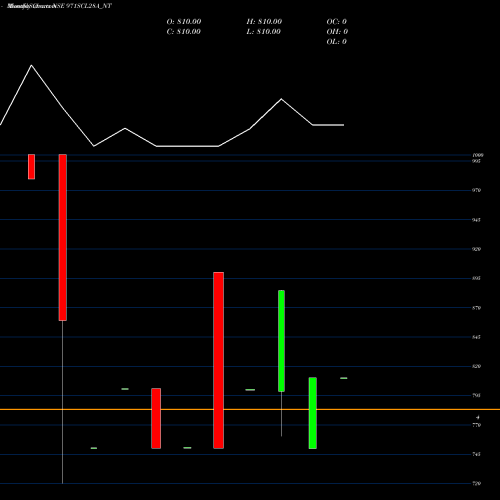500x500 pixels.
Task: Click the right end point of the white line
Action: point(344,125)
